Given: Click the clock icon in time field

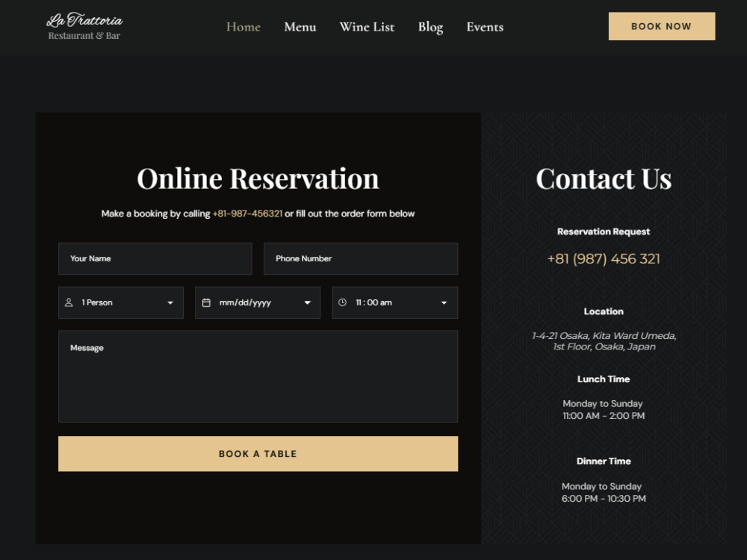Looking at the screenshot, I should (x=342, y=302).
